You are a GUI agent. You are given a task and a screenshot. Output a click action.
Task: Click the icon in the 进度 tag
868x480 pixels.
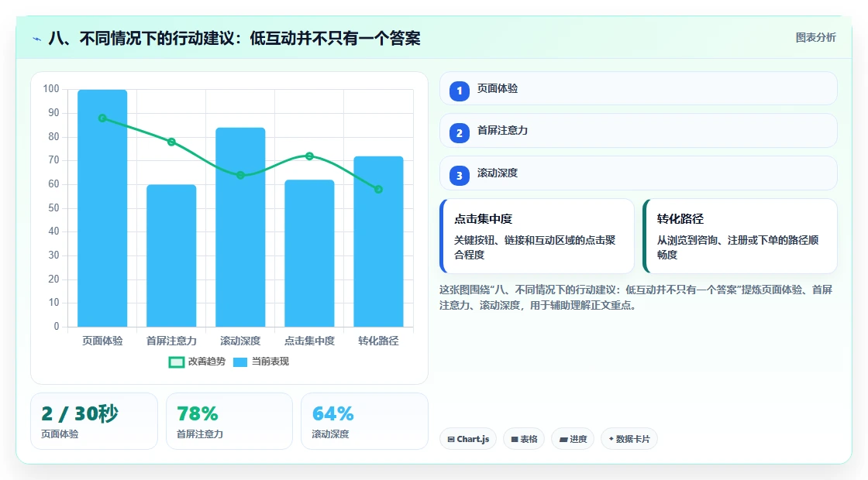coord(563,439)
